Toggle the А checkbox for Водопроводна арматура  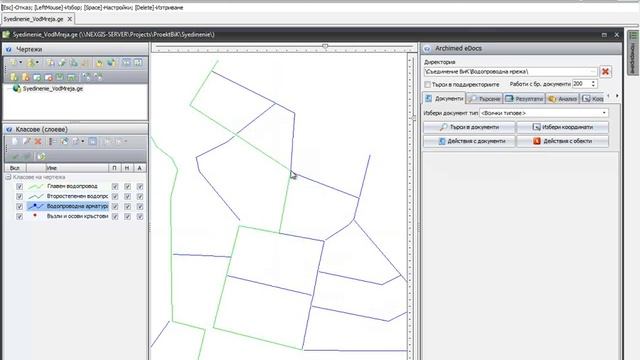click(x=140, y=207)
